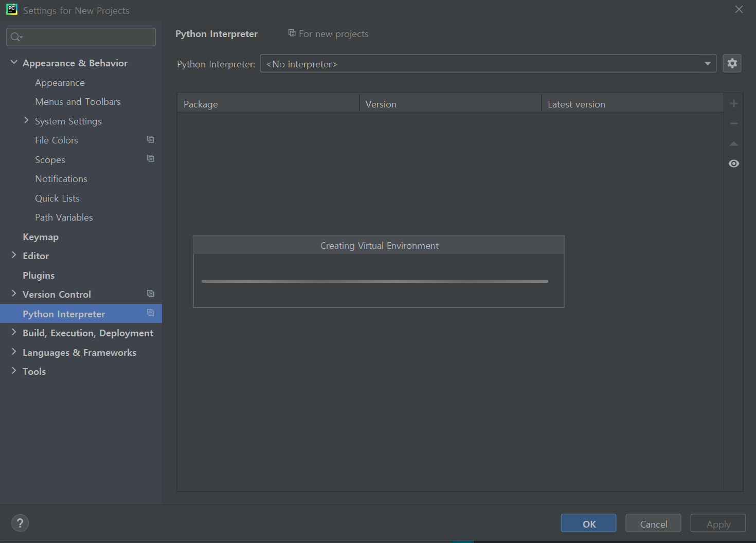The height and width of the screenshot is (543, 756).
Task: Close the Settings dialog window
Action: (x=739, y=9)
